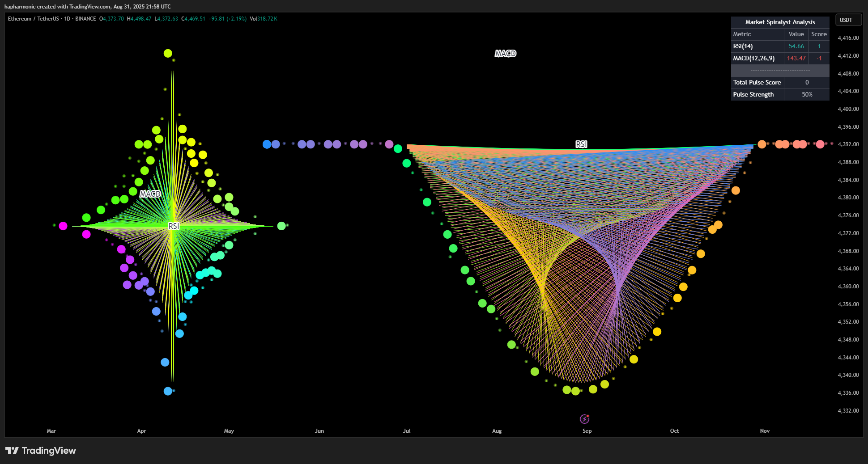Image resolution: width=868 pixels, height=464 pixels.
Task: Click the Jun label on the time axis
Action: tap(319, 431)
